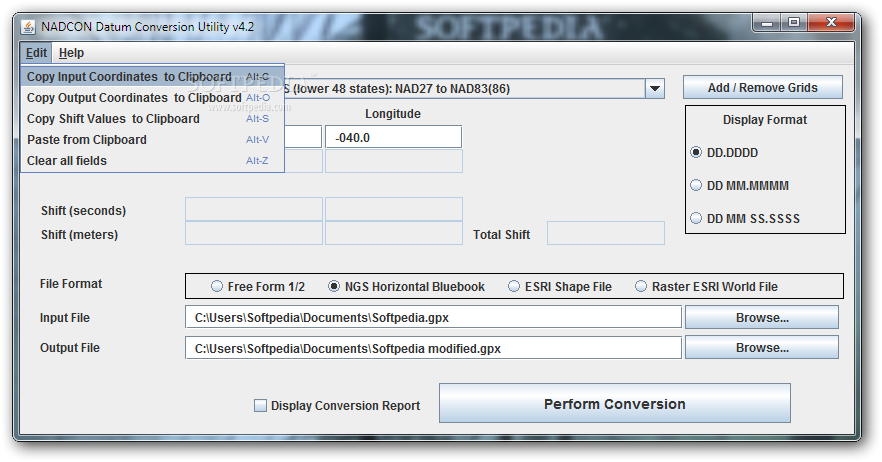Click the Java icon in the title bar
The width and height of the screenshot is (882, 462).
point(28,27)
